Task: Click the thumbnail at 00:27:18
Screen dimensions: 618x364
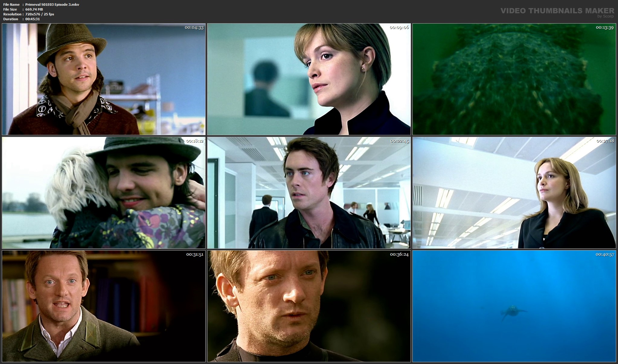Action: coord(514,193)
